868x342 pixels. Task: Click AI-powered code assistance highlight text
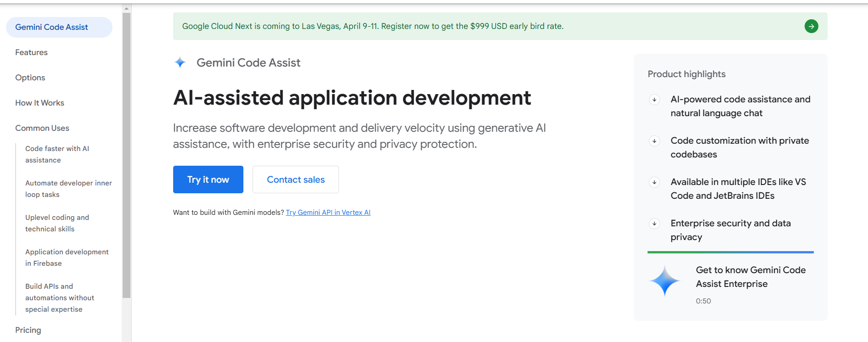(x=740, y=106)
